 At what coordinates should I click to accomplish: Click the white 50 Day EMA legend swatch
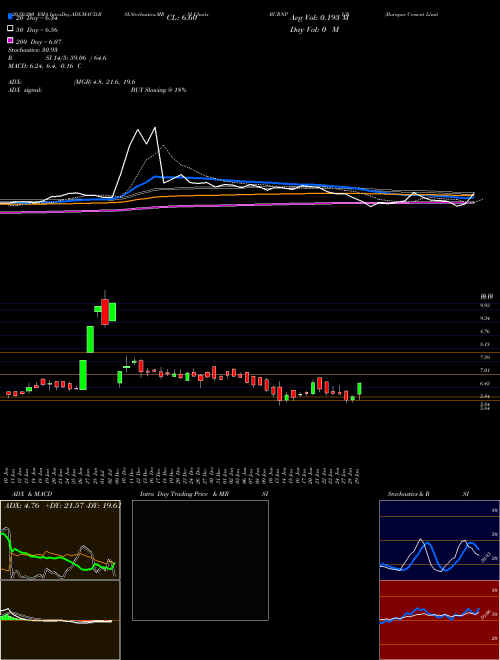click(x=11, y=29)
